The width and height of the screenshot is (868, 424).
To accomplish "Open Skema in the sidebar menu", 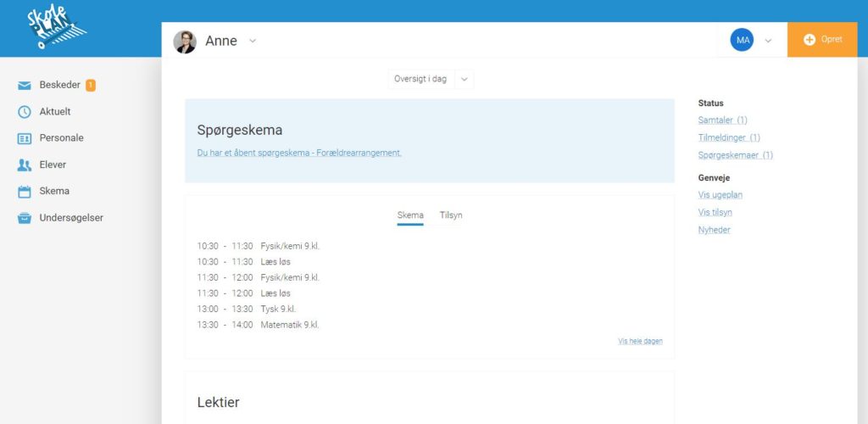I will click(x=54, y=191).
